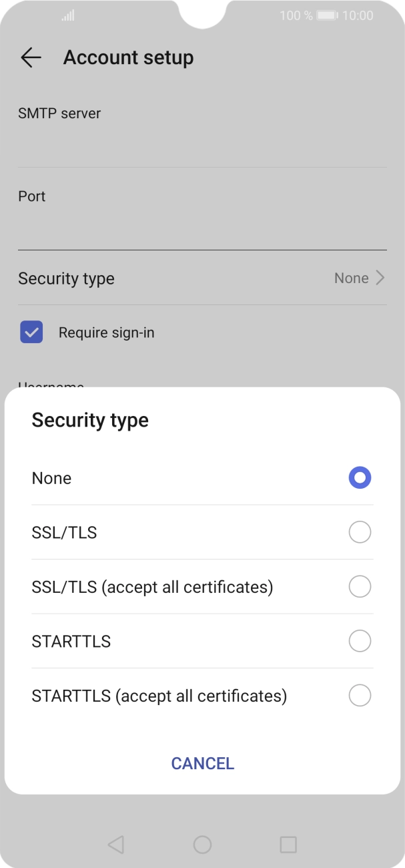Tap the battery icon in status bar

pyautogui.click(x=327, y=15)
